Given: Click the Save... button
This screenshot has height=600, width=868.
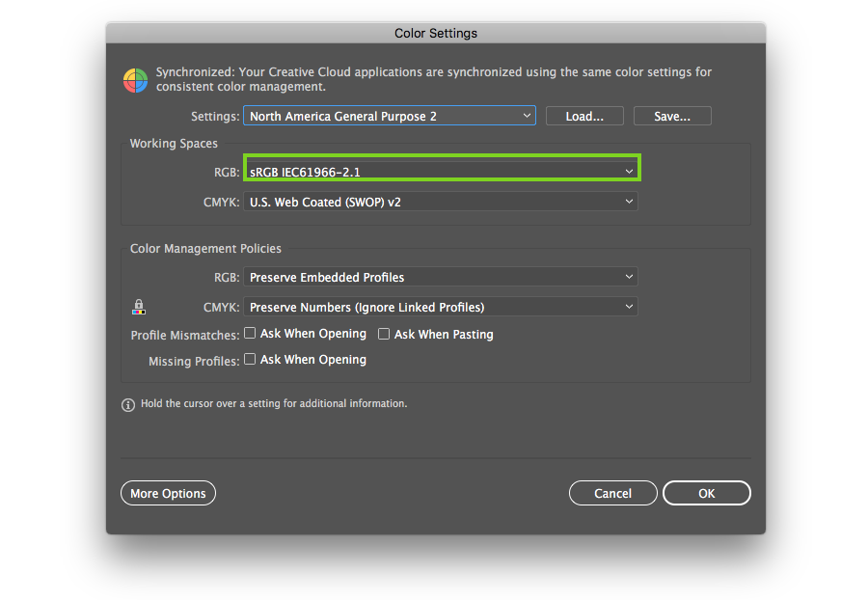Looking at the screenshot, I should [672, 116].
